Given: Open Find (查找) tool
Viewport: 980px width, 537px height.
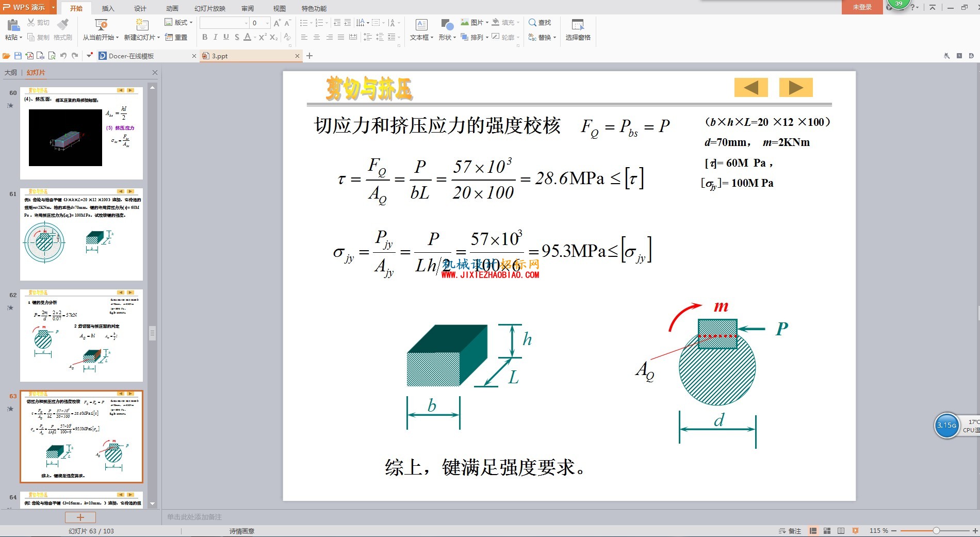Looking at the screenshot, I should click(540, 23).
